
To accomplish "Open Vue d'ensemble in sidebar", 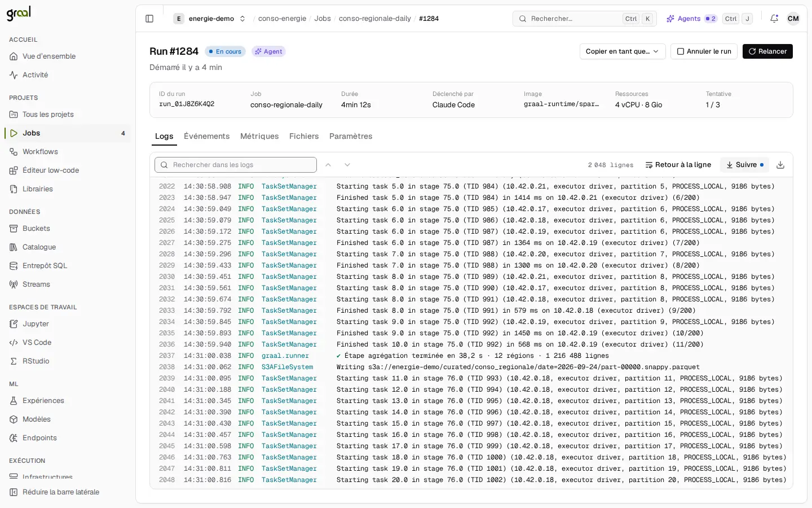I will coord(68,56).
